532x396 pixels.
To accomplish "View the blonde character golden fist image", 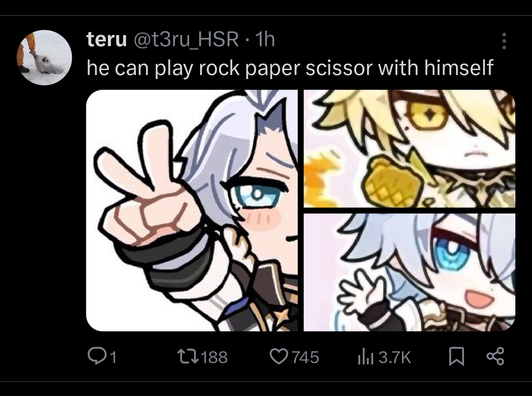I will click(x=409, y=148).
